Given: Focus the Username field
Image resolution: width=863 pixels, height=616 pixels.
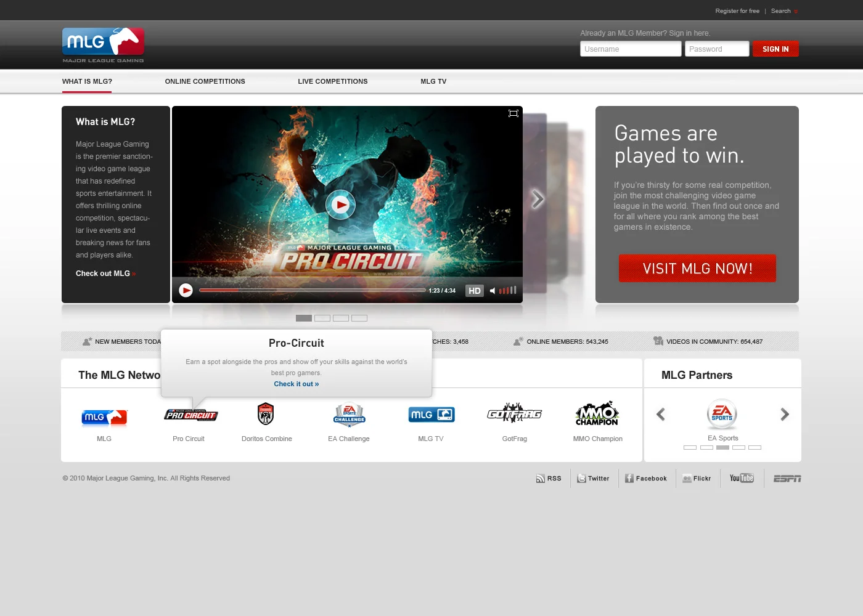Looking at the screenshot, I should tap(631, 49).
